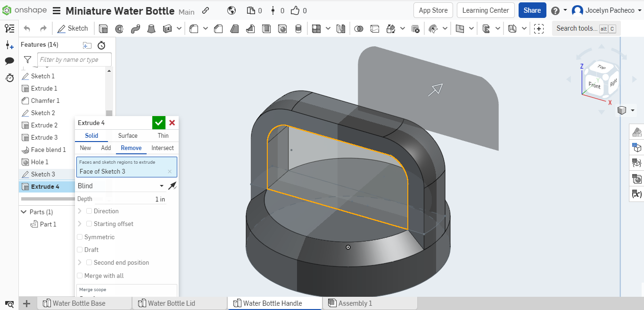Image resolution: width=644 pixels, height=310 pixels.
Task: Select the Thin tab in Extrude dialog
Action: pos(163,135)
